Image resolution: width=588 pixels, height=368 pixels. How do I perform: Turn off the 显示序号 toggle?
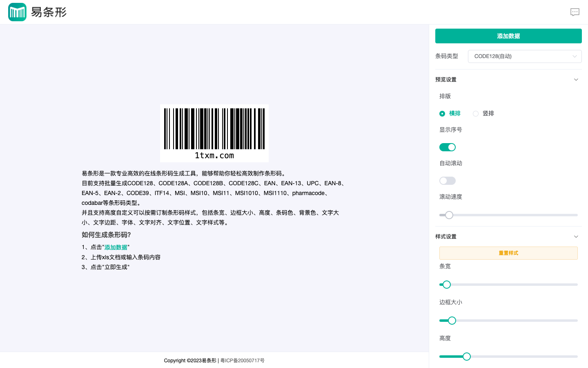447,147
